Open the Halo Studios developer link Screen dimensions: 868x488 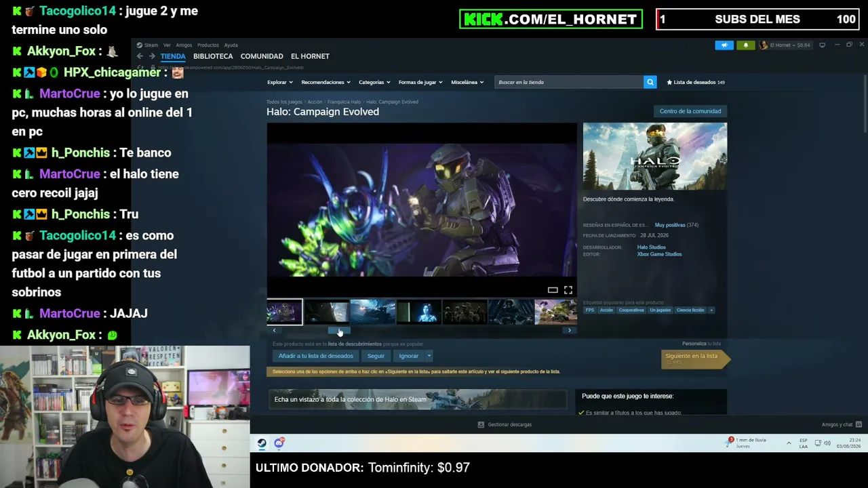pyautogui.click(x=651, y=247)
